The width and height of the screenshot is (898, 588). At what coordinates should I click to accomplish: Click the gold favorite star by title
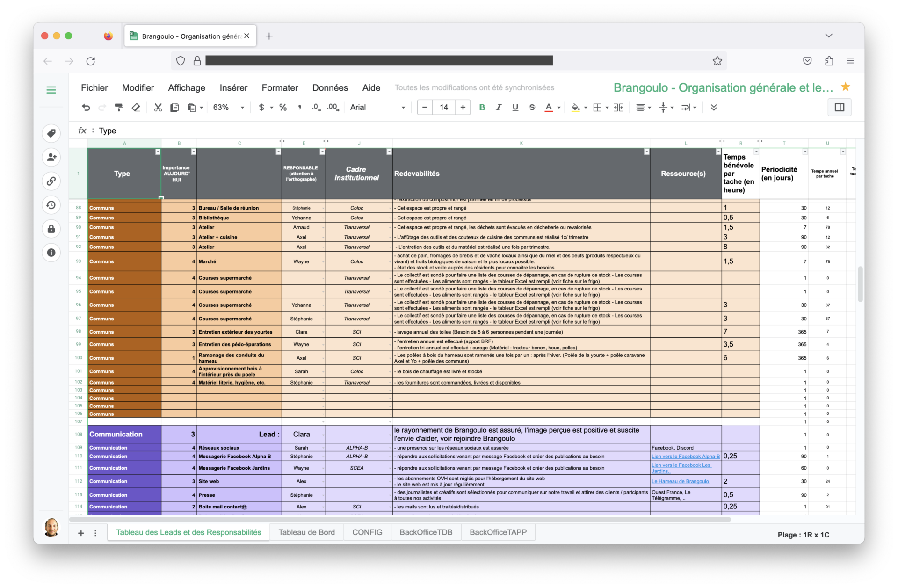846,87
